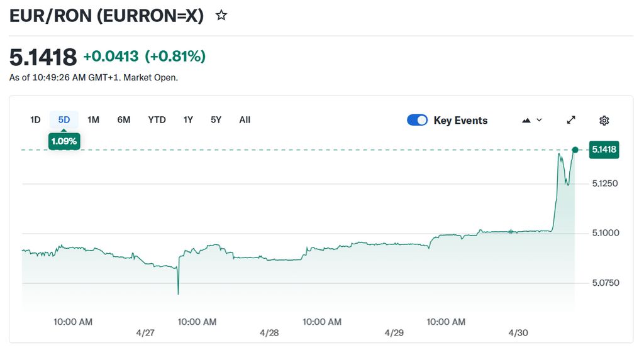
Task: Click the 1.09% change badge
Action: [x=64, y=141]
